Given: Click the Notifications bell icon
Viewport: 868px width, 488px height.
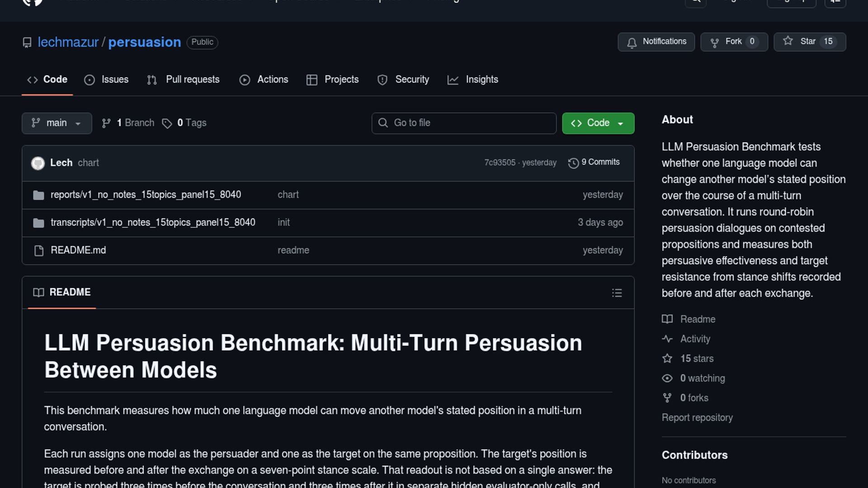Looking at the screenshot, I should [632, 42].
